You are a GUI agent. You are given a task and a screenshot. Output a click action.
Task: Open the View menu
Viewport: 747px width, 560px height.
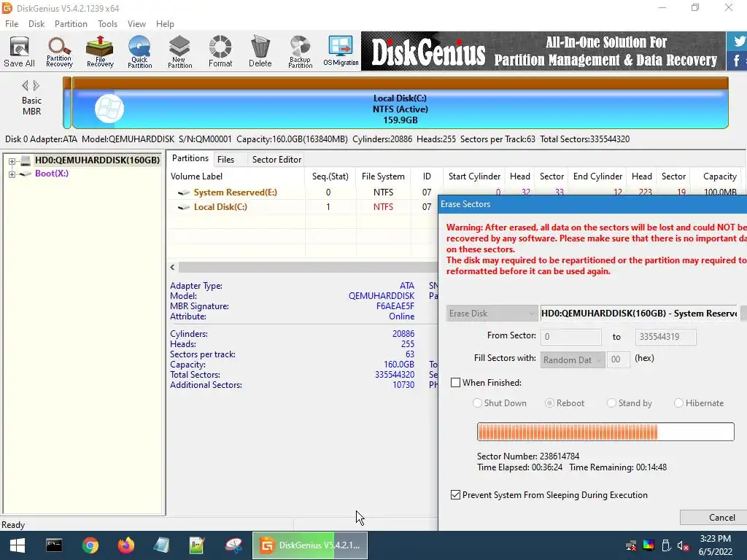(136, 24)
